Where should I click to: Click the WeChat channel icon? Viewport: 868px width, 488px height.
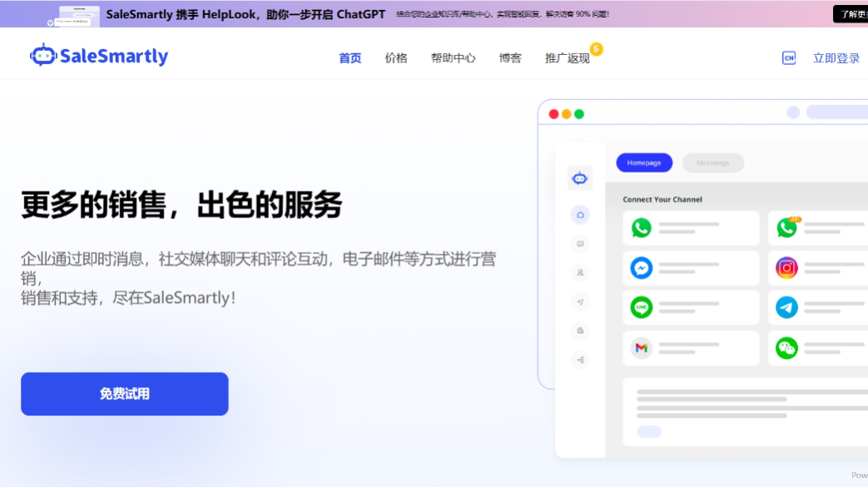[x=786, y=347]
